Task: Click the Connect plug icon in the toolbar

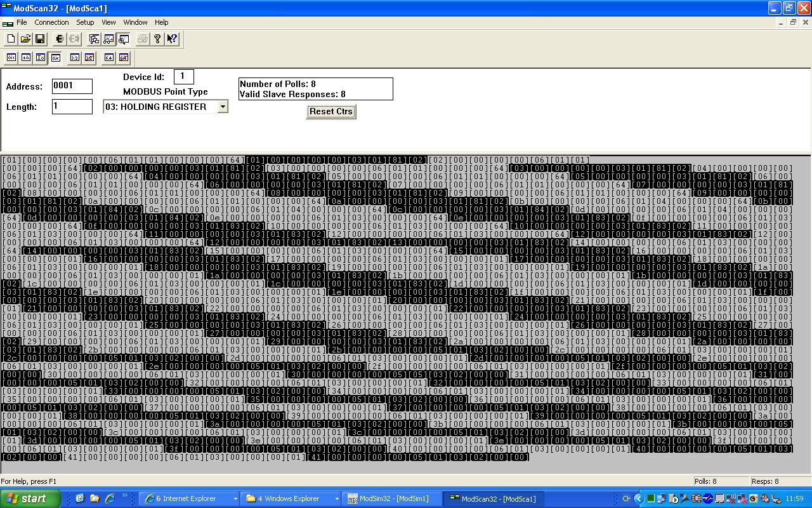Action: (x=60, y=39)
